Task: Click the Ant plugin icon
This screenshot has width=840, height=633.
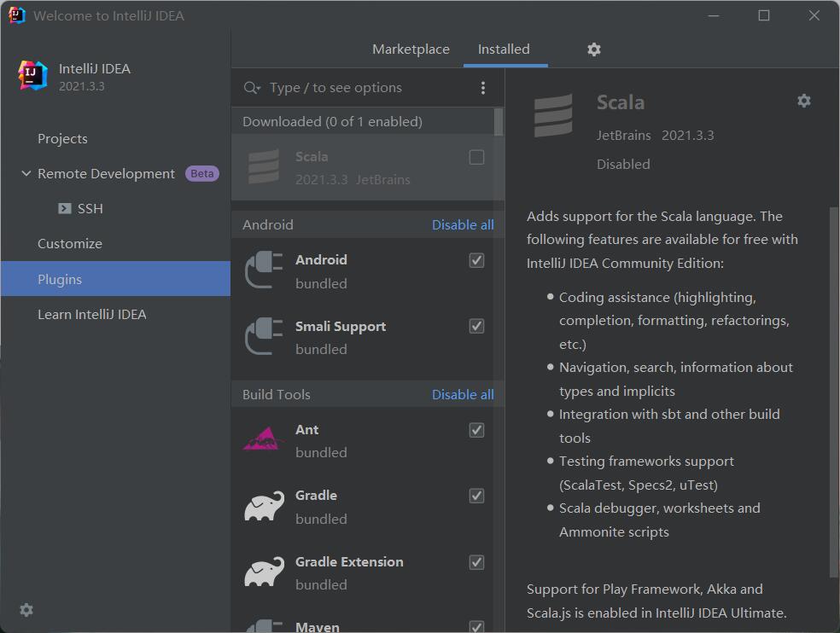Action: 264,440
